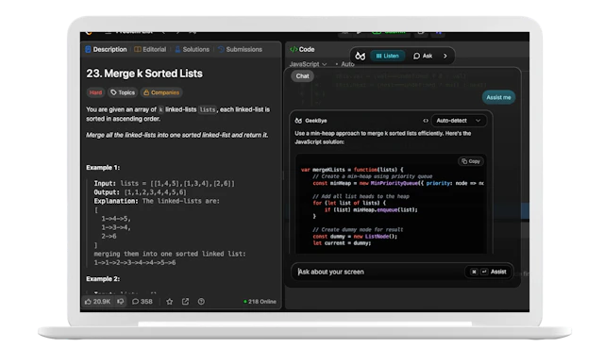Click the Example 1 heading

103,167
